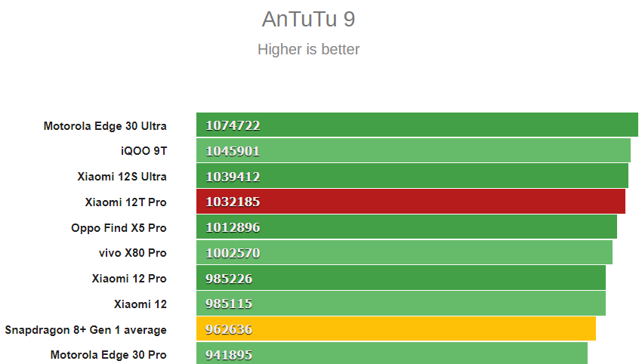Select the Xiaomi 12 score bar
Viewport: 642px width, 364px height.
pyautogui.click(x=401, y=304)
